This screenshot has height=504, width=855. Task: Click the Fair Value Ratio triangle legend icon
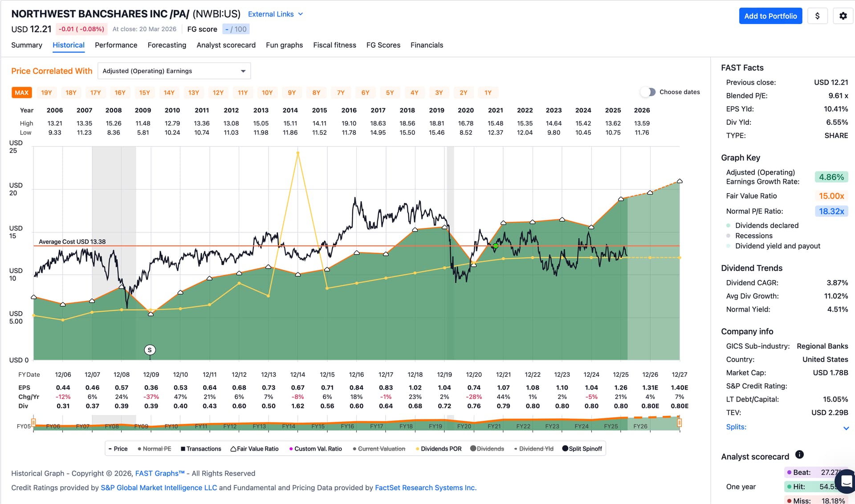(x=233, y=449)
